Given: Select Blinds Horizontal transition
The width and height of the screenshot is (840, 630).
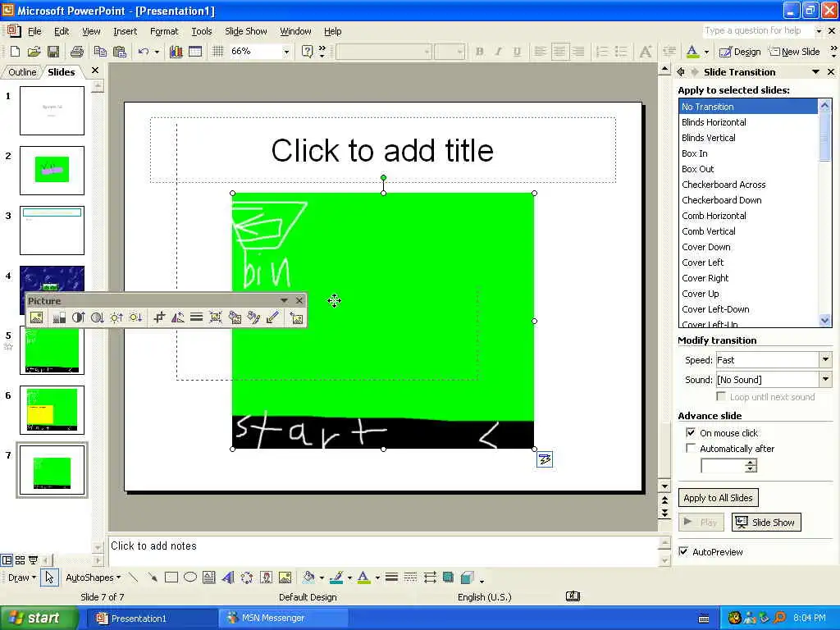Looking at the screenshot, I should tap(714, 122).
